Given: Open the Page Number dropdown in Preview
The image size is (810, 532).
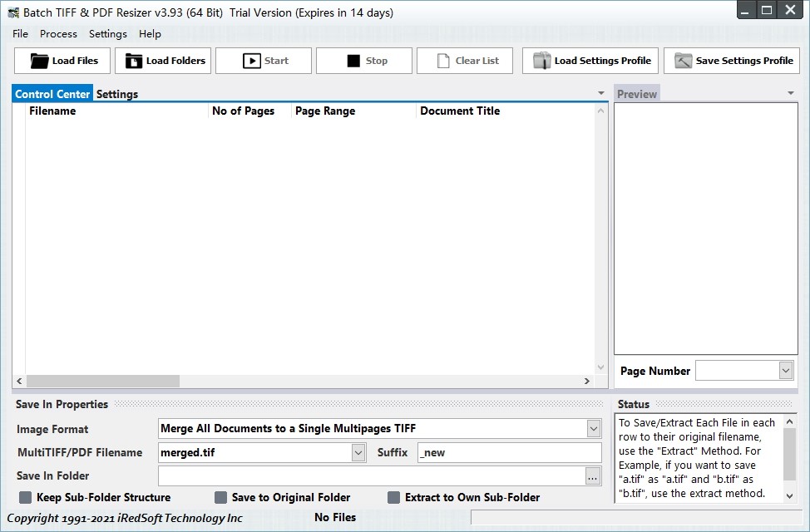Looking at the screenshot, I should click(x=785, y=371).
